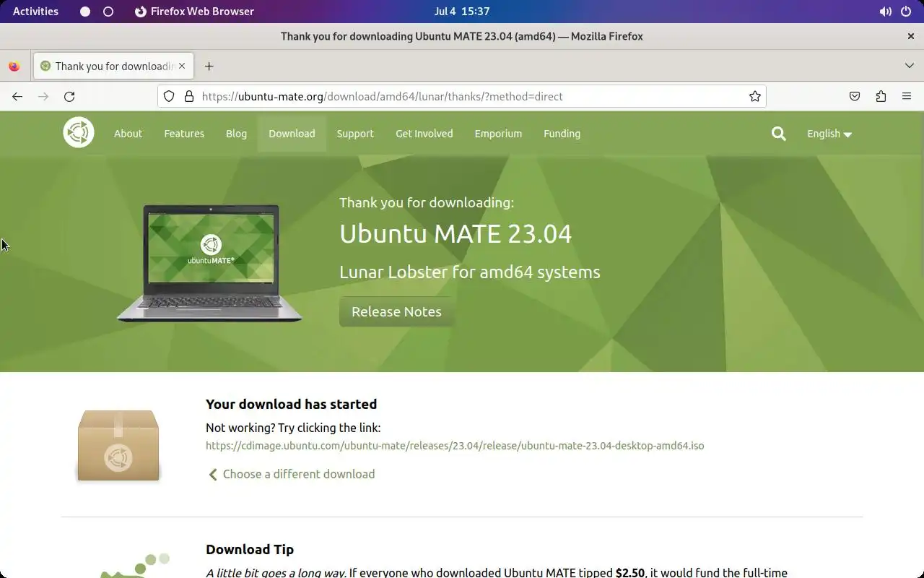Open the Support menu item

point(355,134)
